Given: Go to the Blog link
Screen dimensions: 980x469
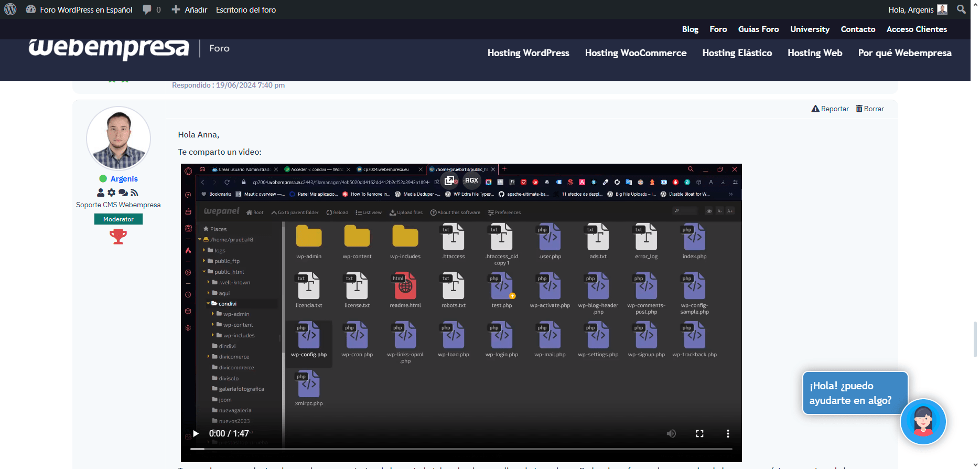Looking at the screenshot, I should (x=690, y=29).
